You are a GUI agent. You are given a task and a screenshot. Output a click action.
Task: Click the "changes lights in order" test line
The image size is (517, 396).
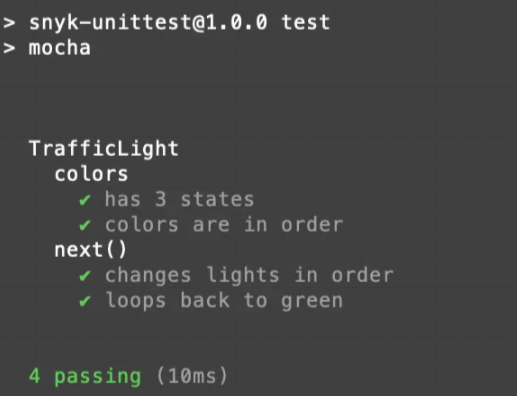[x=249, y=275]
